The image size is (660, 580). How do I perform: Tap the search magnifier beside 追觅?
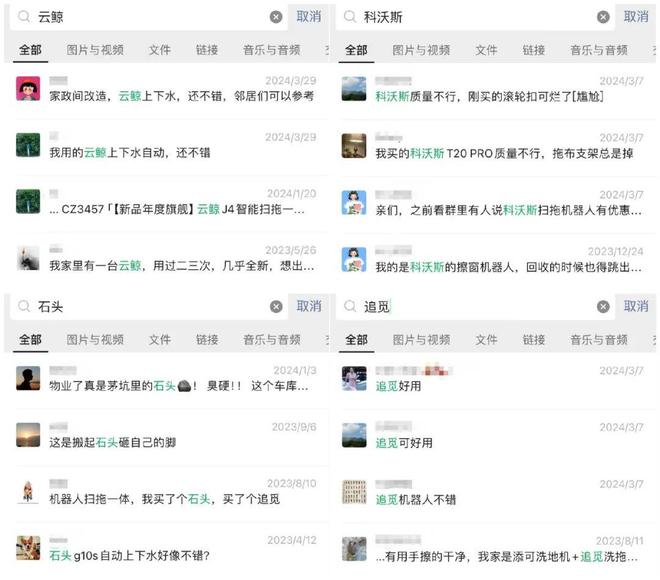coord(350,306)
